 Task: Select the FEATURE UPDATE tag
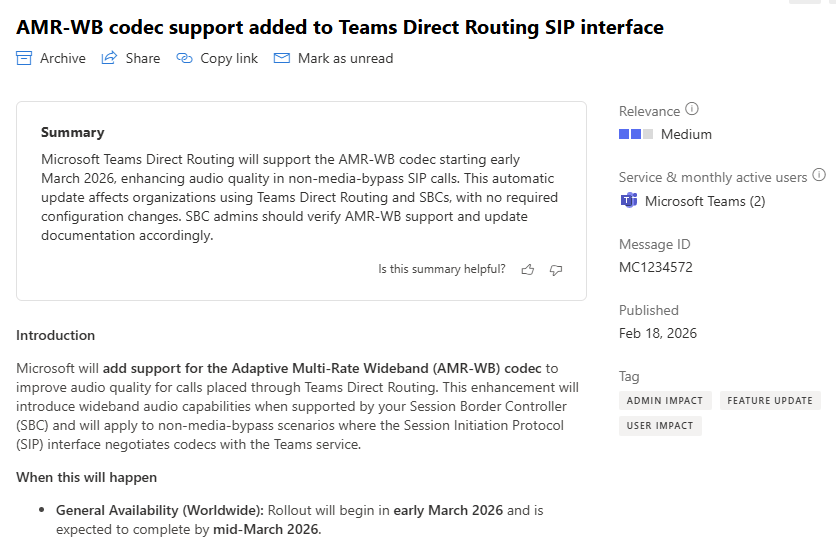click(769, 400)
